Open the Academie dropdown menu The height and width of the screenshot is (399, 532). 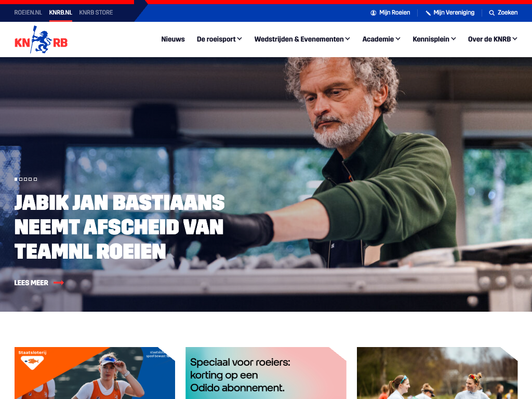pos(381,39)
